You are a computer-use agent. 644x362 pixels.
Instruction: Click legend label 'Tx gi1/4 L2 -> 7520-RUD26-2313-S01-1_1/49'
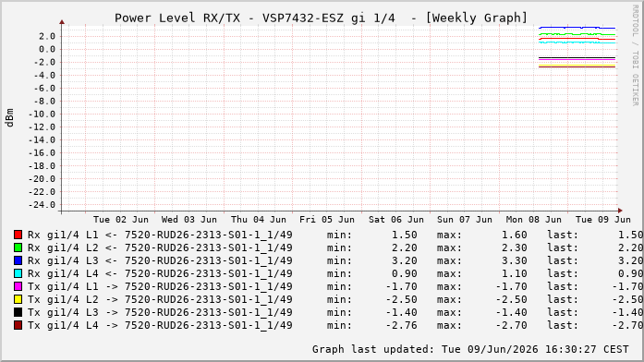point(160,299)
